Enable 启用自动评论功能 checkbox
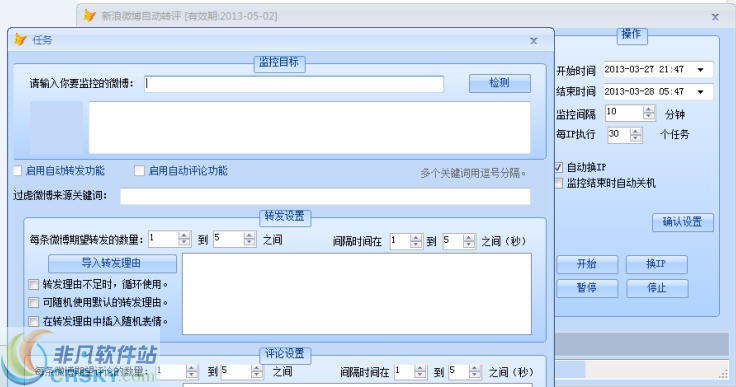736x387 pixels. pos(139,171)
